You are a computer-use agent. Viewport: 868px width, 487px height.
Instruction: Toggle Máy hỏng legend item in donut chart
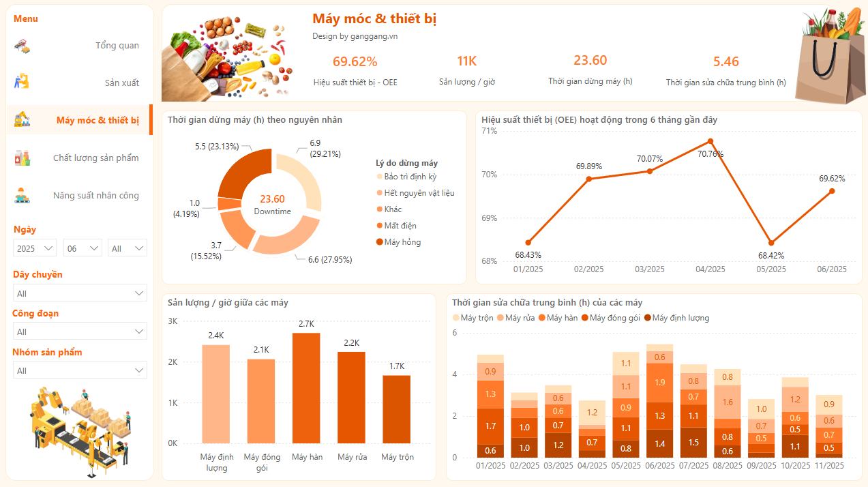pos(402,242)
